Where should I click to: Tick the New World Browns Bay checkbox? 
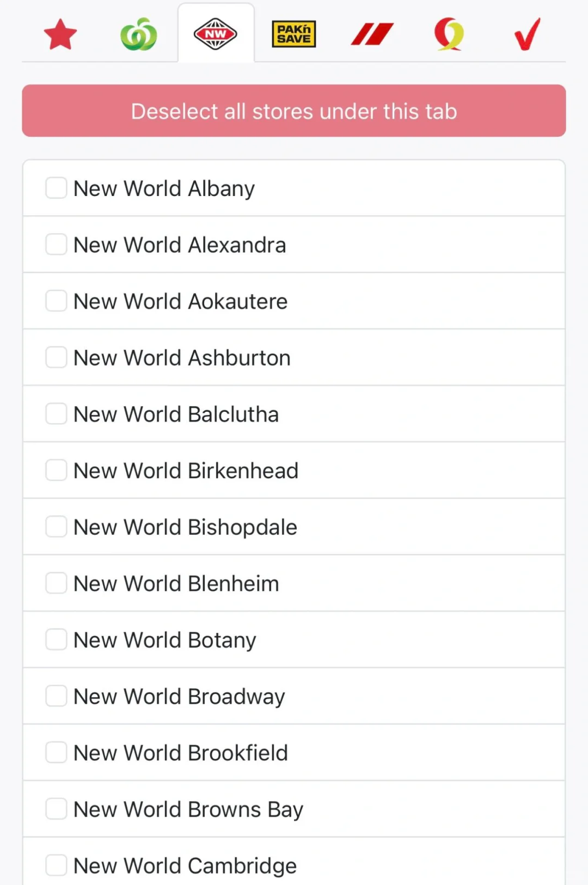tap(56, 809)
